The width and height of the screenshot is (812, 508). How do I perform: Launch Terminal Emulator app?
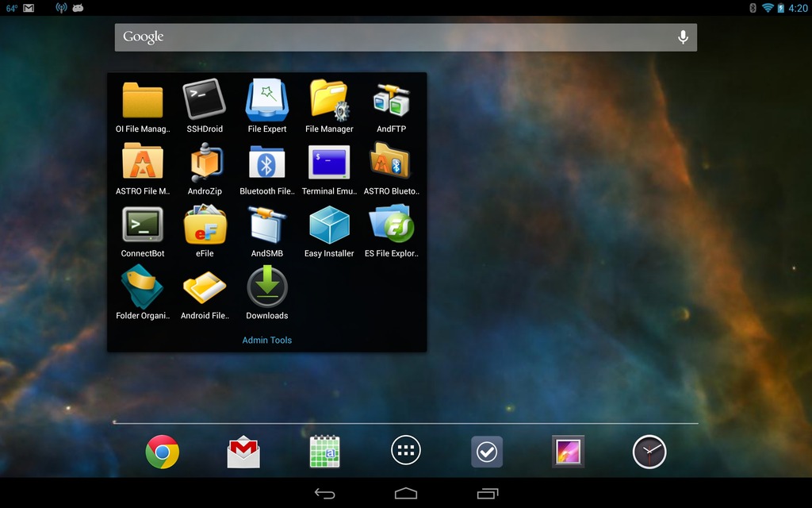pyautogui.click(x=329, y=169)
